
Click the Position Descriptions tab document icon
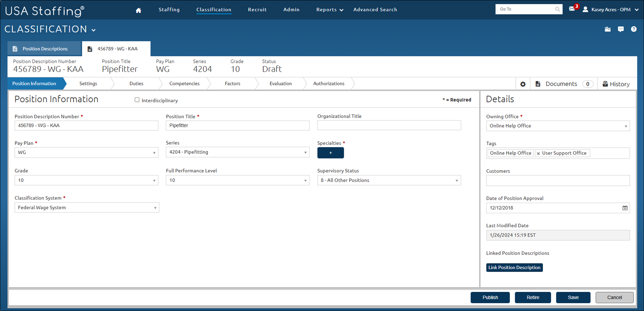[x=15, y=49]
